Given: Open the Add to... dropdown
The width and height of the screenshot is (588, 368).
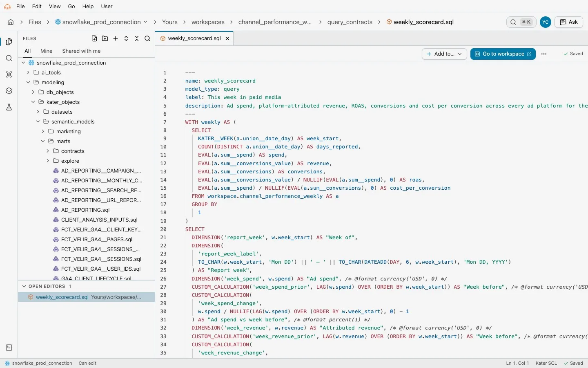Looking at the screenshot, I should pos(444,54).
